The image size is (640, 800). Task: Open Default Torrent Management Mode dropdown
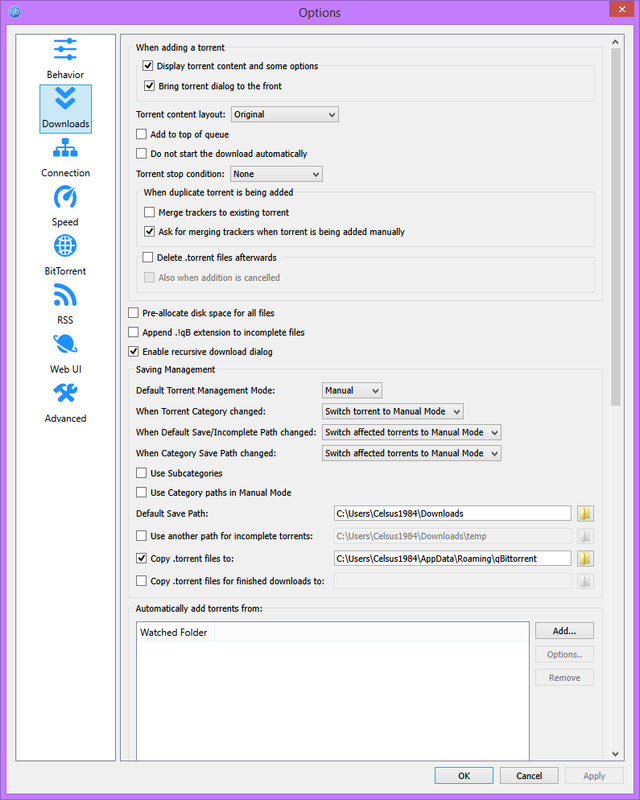coord(352,390)
